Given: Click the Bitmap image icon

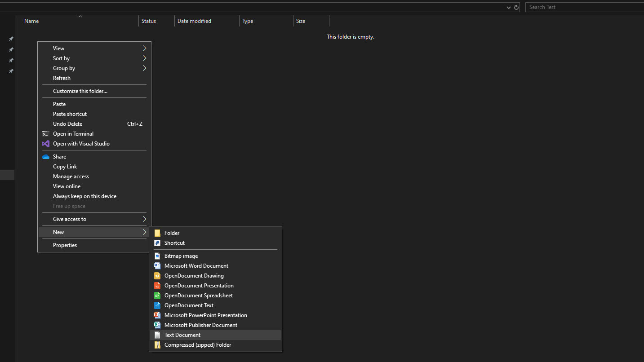Looking at the screenshot, I should tap(157, 256).
